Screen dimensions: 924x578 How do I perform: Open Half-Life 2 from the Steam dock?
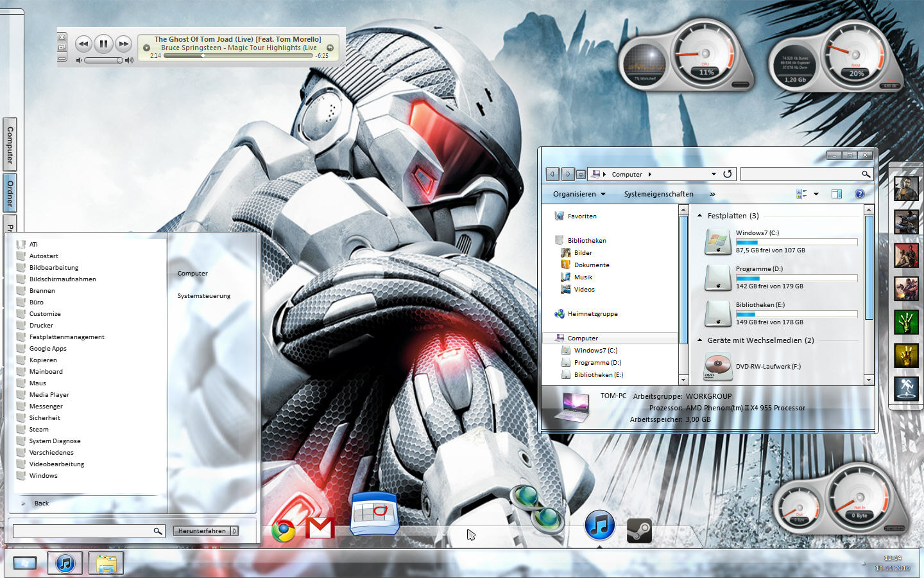tap(906, 188)
